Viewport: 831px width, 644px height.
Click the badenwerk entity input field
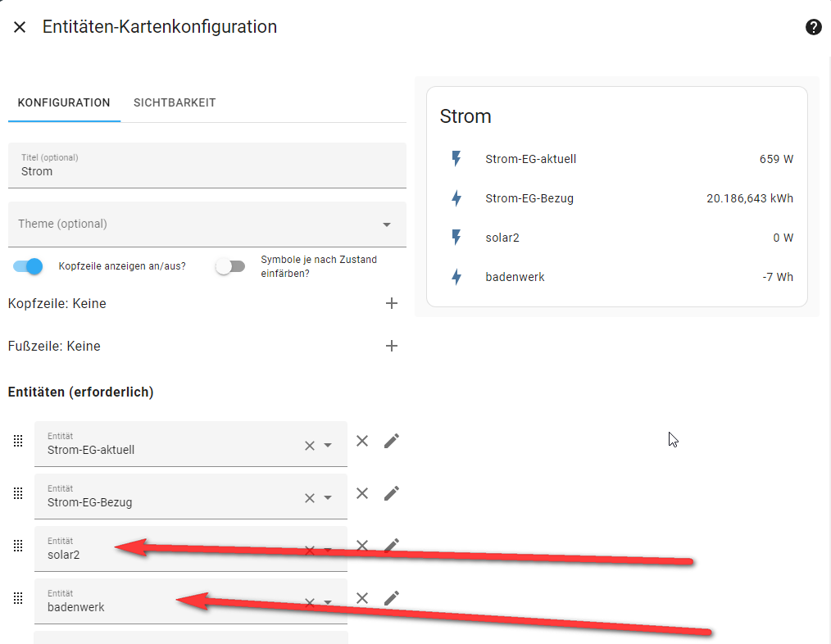click(x=191, y=601)
